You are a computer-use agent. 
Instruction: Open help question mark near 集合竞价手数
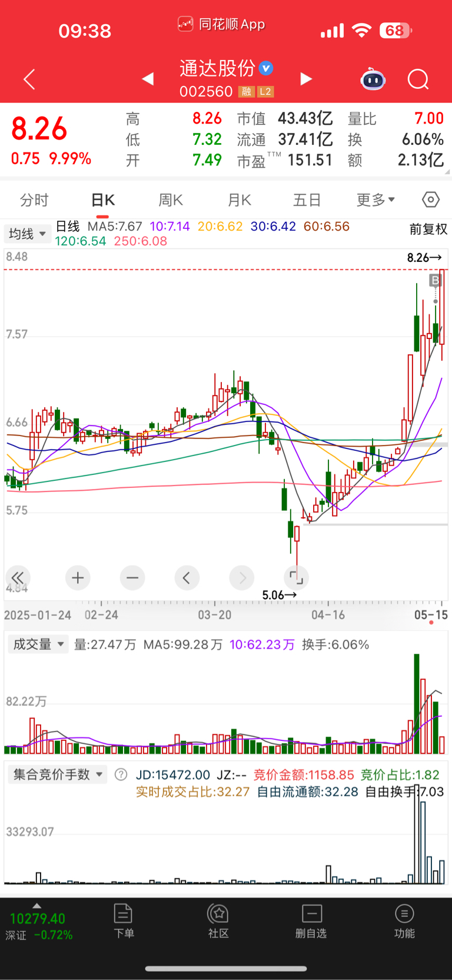tap(121, 775)
